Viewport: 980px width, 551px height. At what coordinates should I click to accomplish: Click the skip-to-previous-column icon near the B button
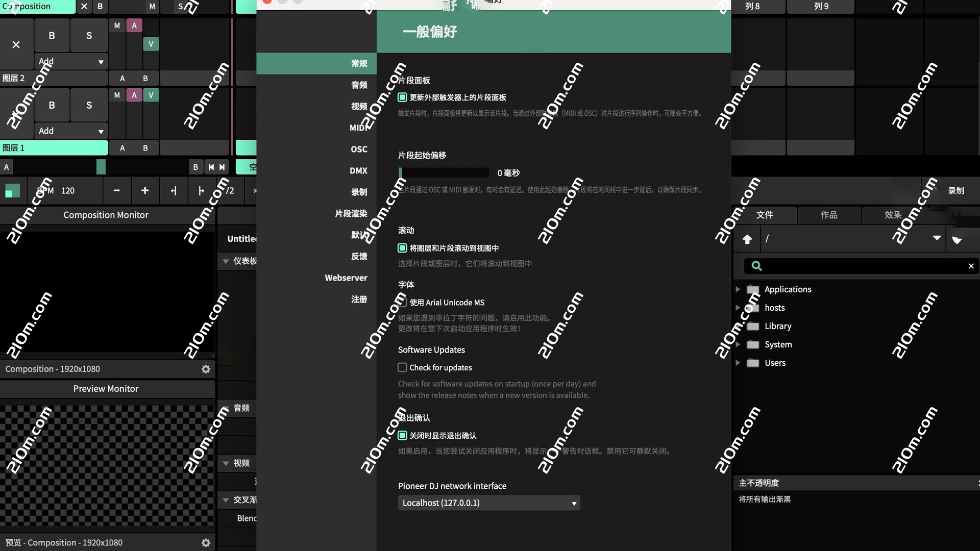coord(212,167)
